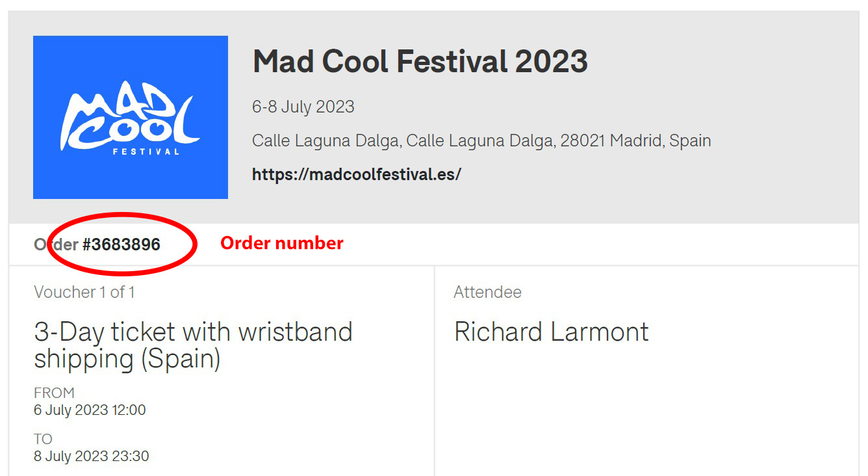The height and width of the screenshot is (476, 868).
Task: Click the TO label
Action: (x=43, y=439)
